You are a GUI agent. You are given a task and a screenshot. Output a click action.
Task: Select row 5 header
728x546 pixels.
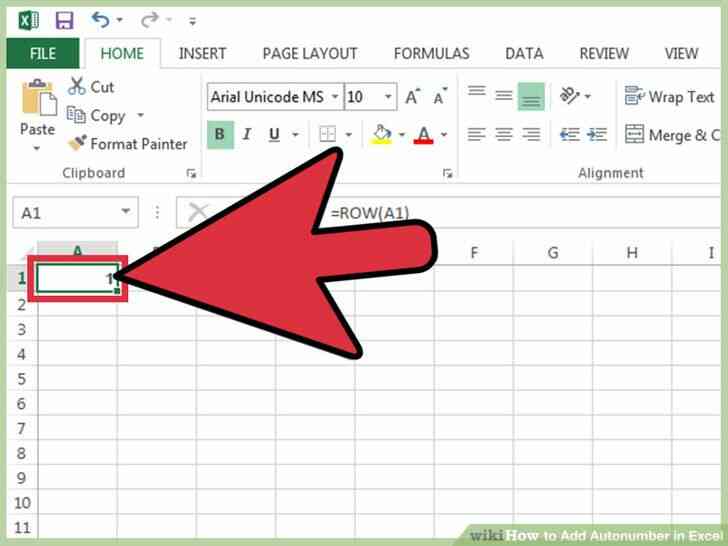tap(22, 379)
